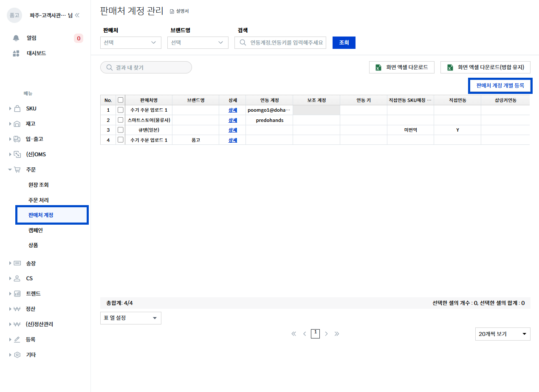Click the 입·출고 truck icon
539x392 pixels.
point(17,139)
